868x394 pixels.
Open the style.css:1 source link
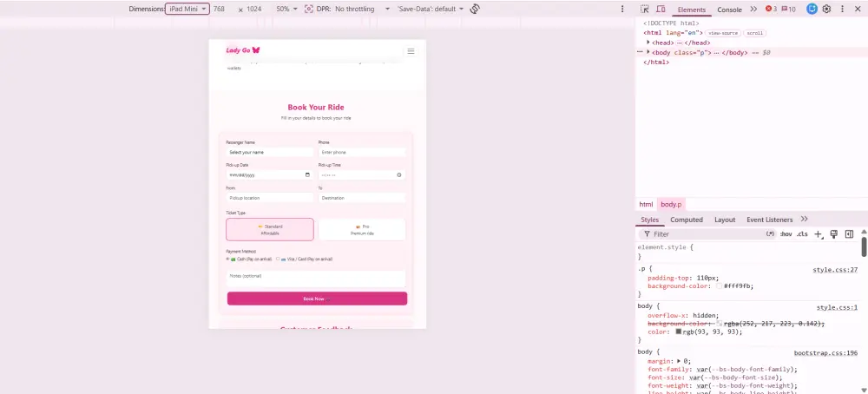pos(837,307)
